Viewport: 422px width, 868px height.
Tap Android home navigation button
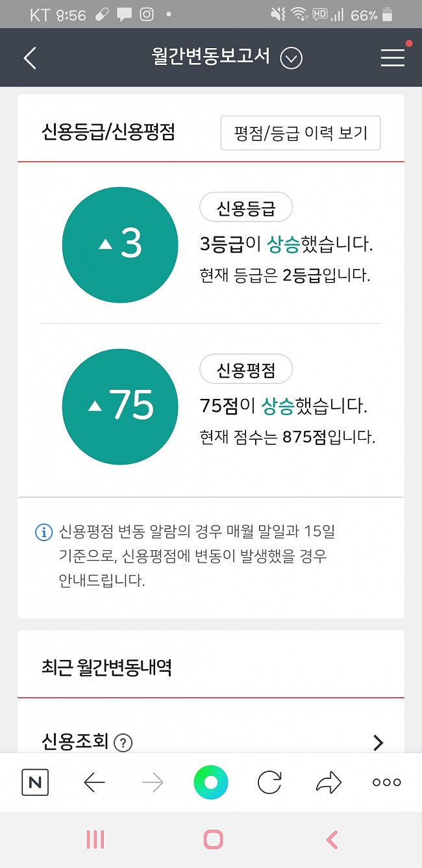tap(213, 839)
